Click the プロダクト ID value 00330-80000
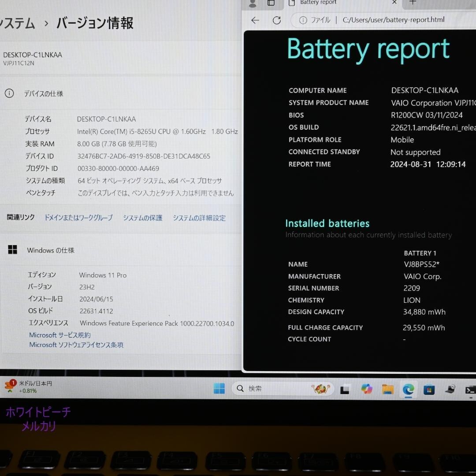 click(x=118, y=168)
